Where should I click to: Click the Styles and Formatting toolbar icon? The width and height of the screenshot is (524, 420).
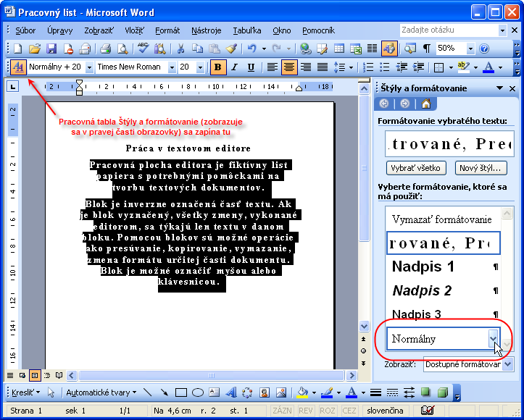click(18, 67)
